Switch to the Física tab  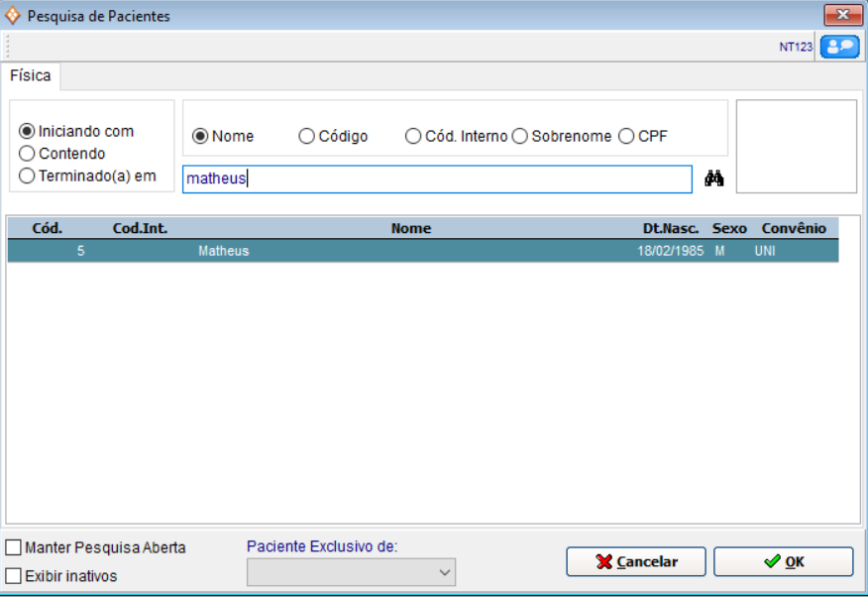point(31,76)
